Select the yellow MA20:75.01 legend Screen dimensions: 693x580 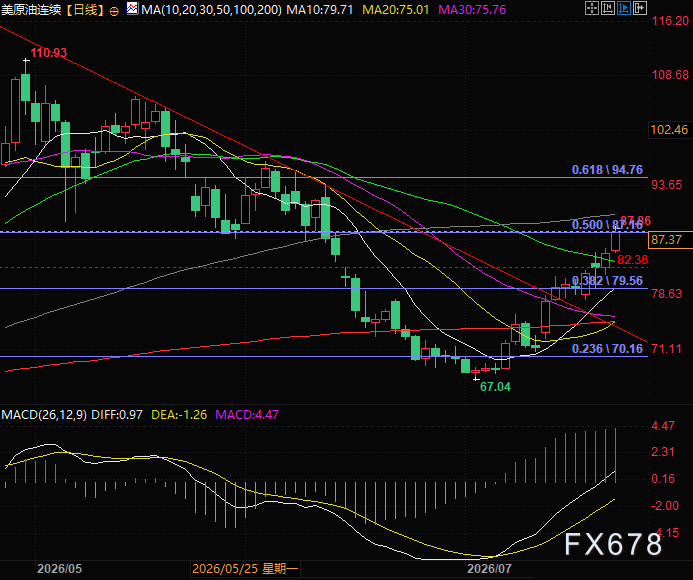coord(396,10)
